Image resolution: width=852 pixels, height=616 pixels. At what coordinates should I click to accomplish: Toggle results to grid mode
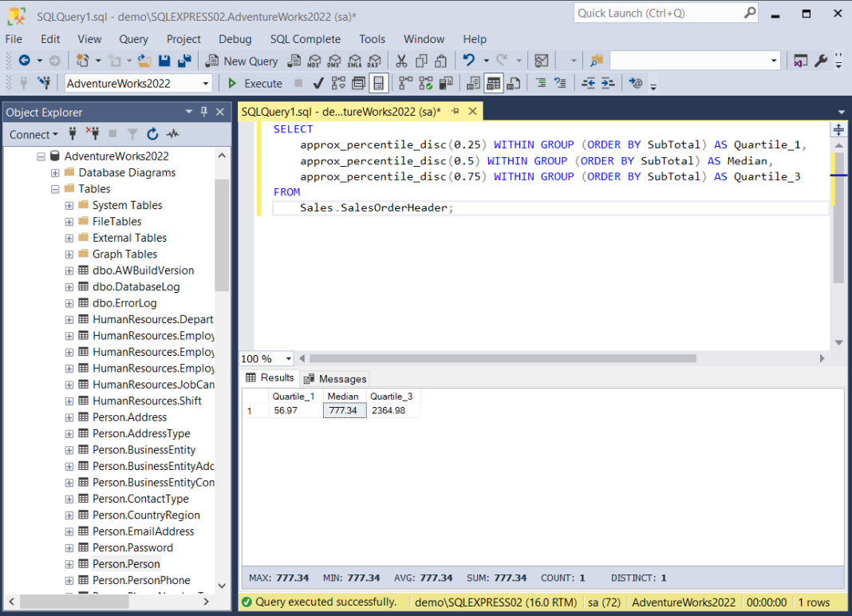click(492, 83)
